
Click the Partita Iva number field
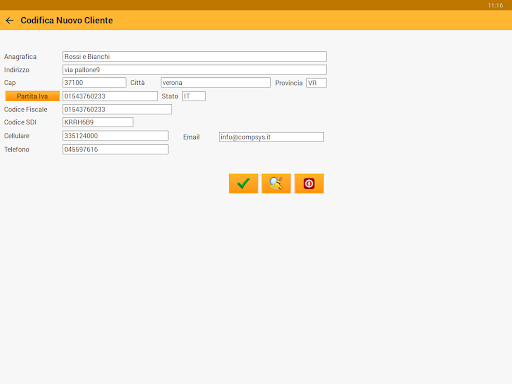[x=110, y=96]
